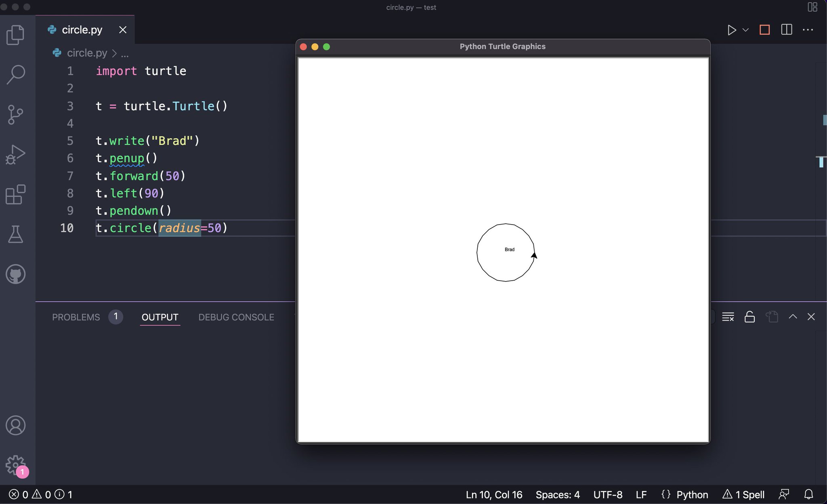Screen dimensions: 827x504
Task: Open the More Actions ellipsis menu
Action: pyautogui.click(x=808, y=30)
